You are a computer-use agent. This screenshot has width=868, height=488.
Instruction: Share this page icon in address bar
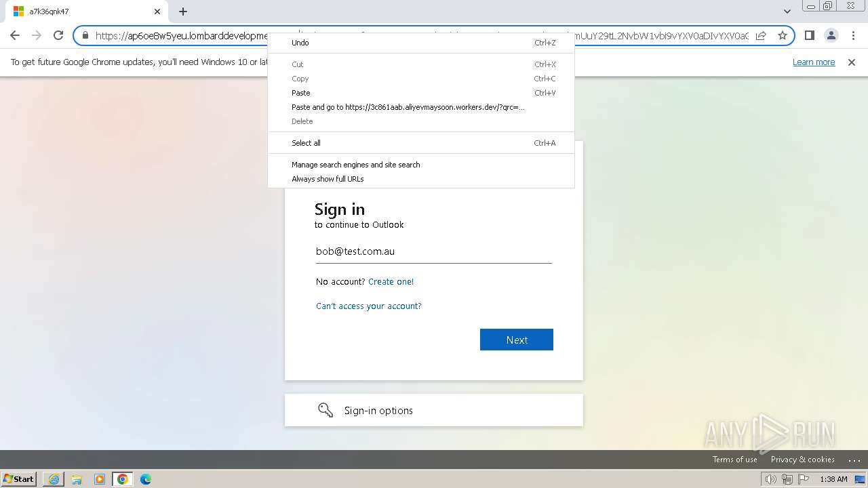761,35
